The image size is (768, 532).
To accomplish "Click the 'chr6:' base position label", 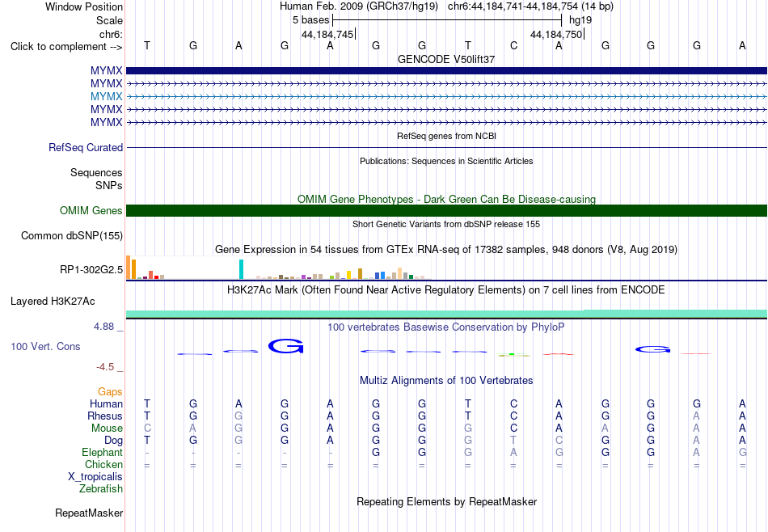I will point(111,34).
